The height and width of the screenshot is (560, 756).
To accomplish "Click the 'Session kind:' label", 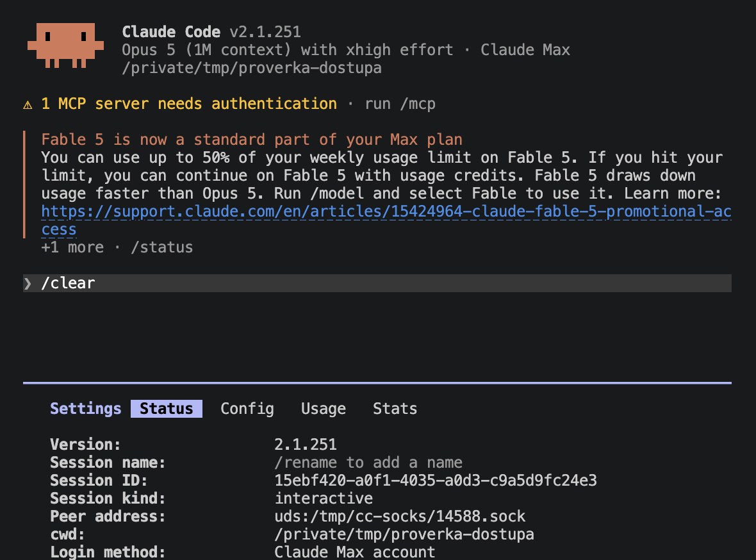I will tap(108, 498).
